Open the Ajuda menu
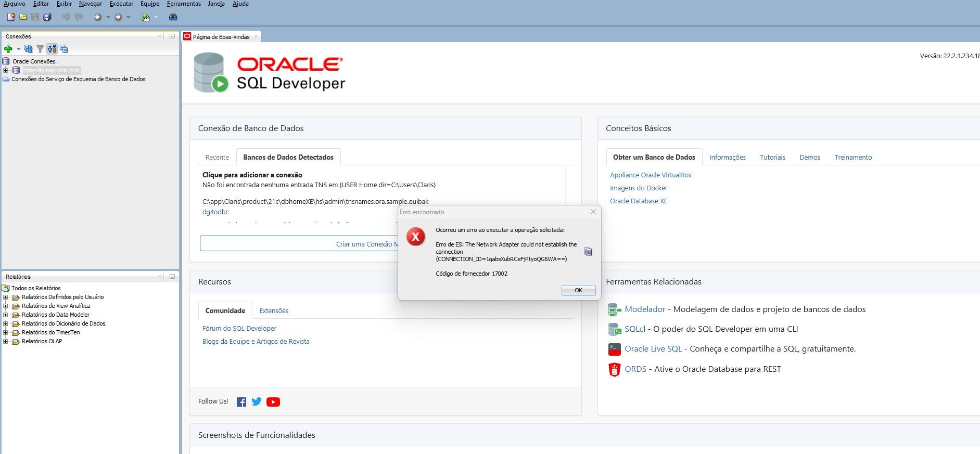The width and height of the screenshot is (980, 454). click(x=240, y=4)
